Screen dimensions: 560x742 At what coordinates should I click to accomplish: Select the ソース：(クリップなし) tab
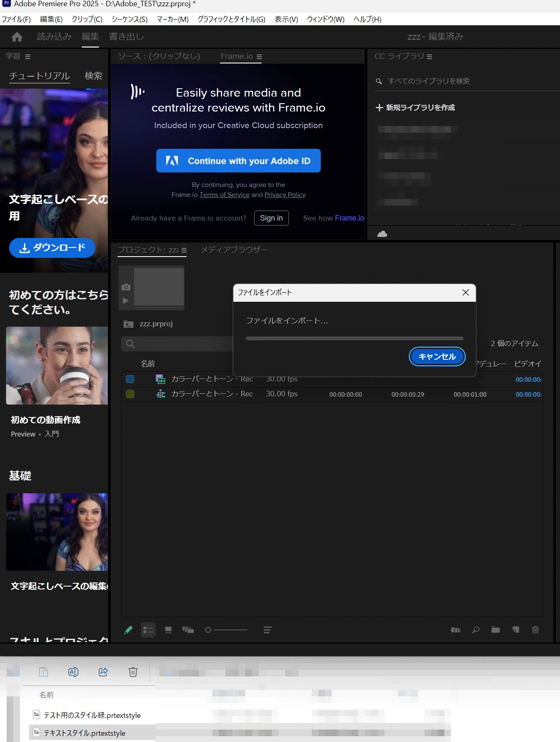point(159,56)
